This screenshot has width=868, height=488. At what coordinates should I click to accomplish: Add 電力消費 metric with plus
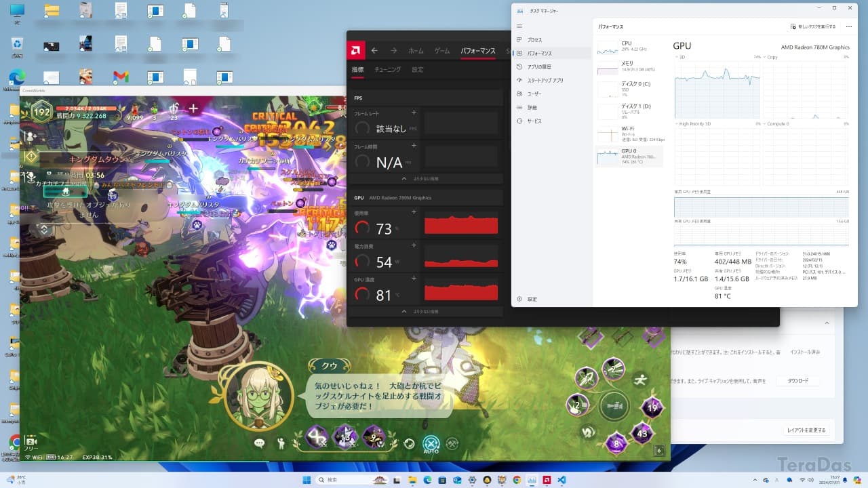pos(414,246)
